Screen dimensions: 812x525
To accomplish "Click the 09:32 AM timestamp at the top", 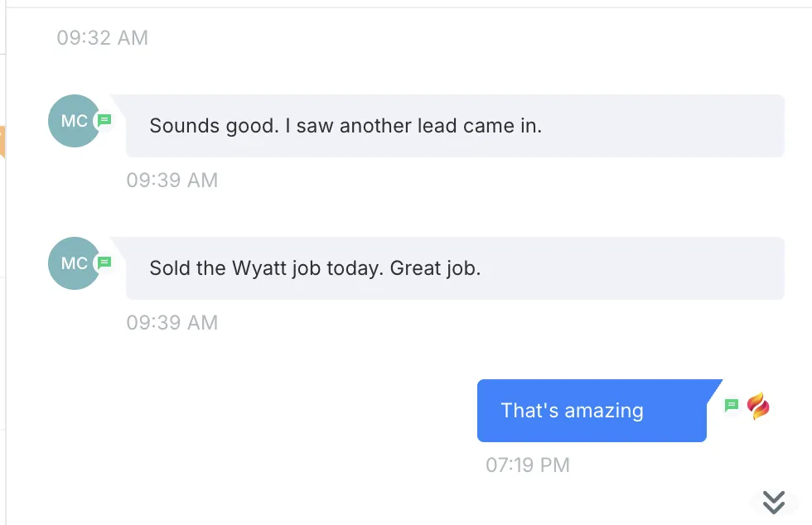I will [102, 38].
